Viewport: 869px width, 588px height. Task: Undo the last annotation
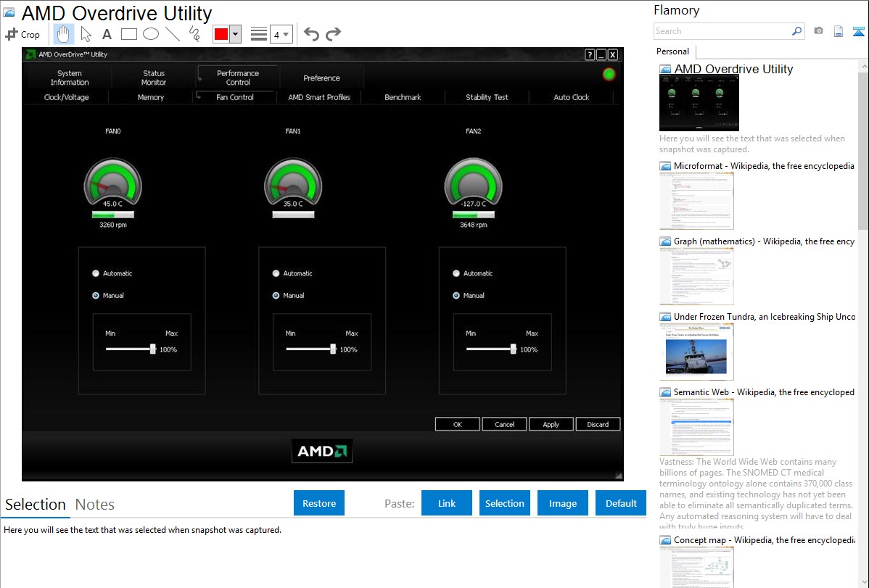pos(311,34)
